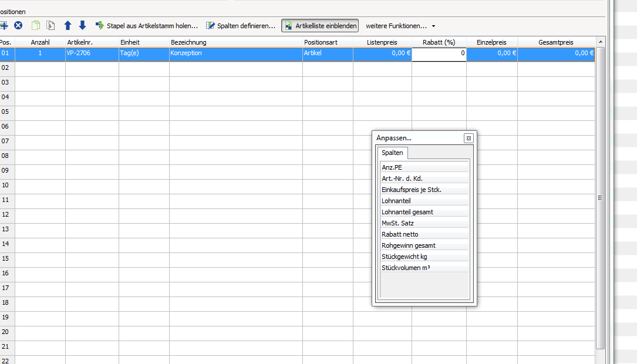Click the copy position icon
The image size is (637, 364).
(x=36, y=26)
